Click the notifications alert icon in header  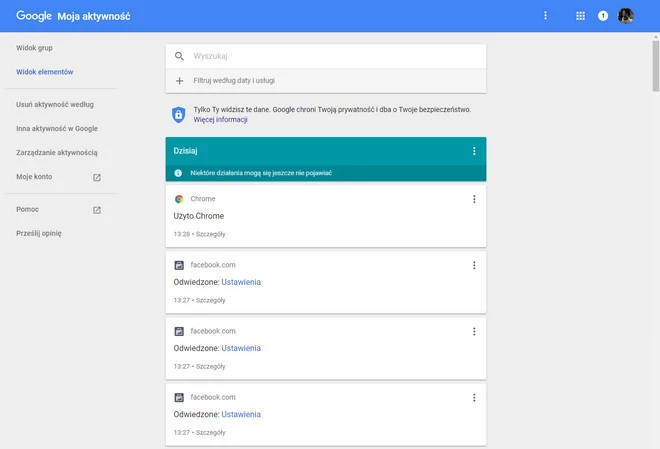pos(603,16)
